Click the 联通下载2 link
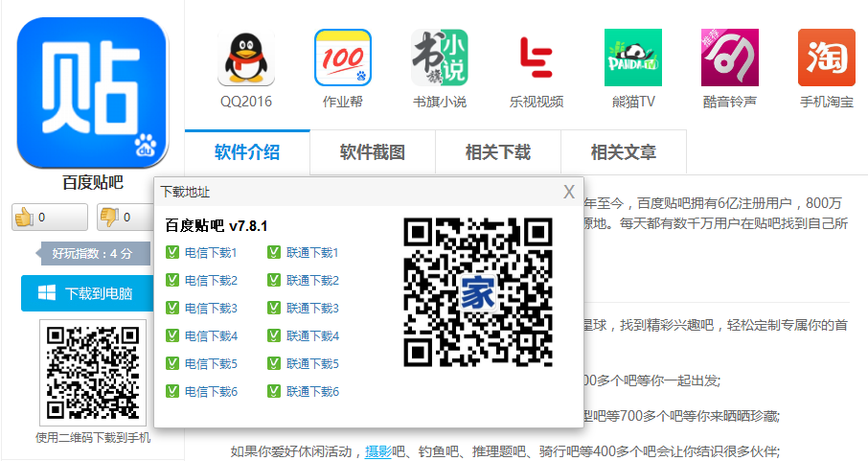This screenshot has height=461, width=868. click(x=312, y=281)
